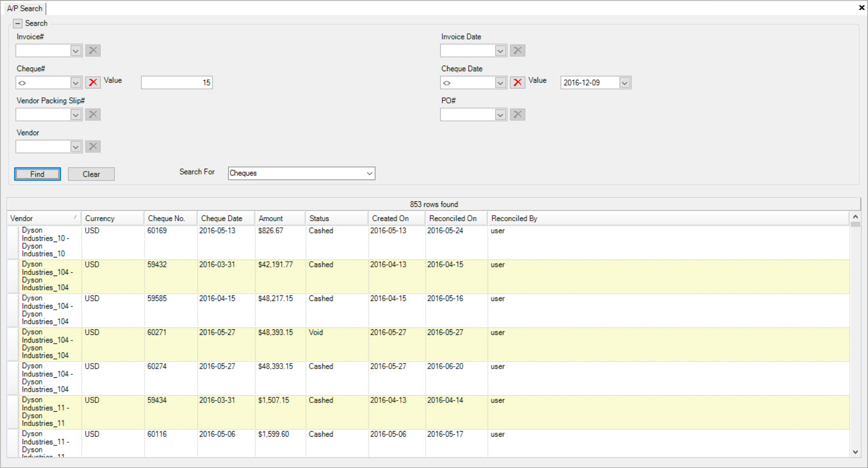
Task: Select cheque number 59434 cell
Action: (x=171, y=412)
